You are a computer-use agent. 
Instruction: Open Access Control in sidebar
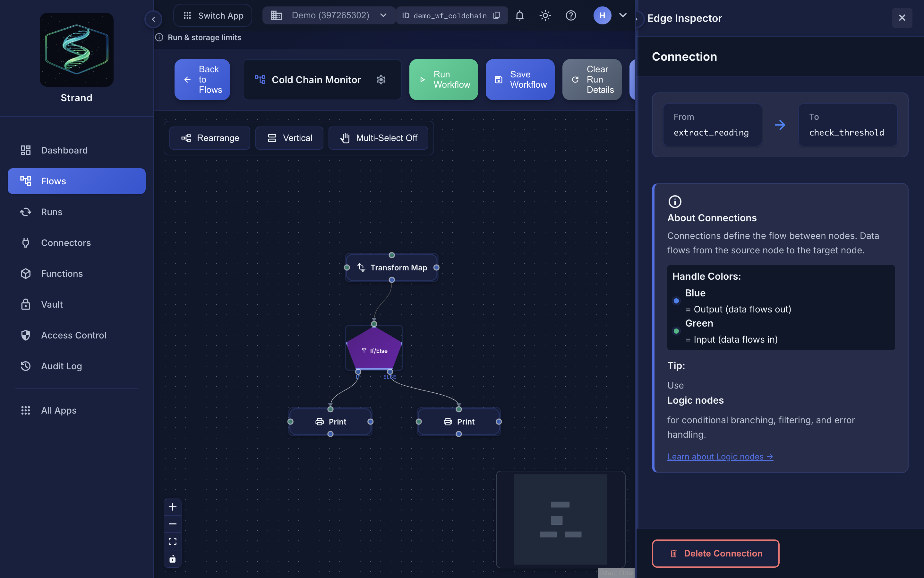(x=76, y=335)
